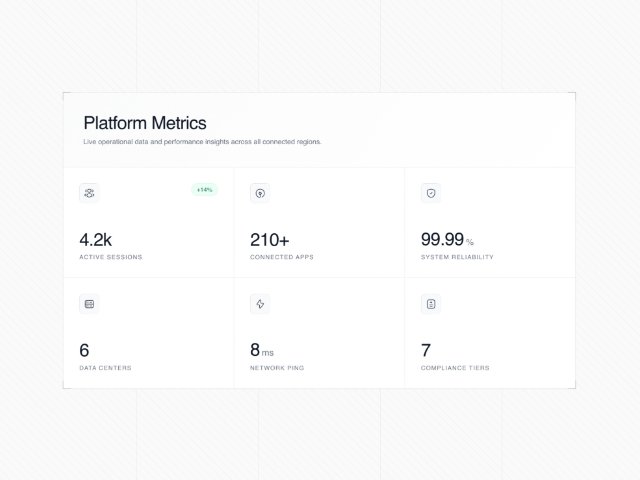Select the 210+ connected apps value
This screenshot has height=480, width=640.
tap(269, 240)
